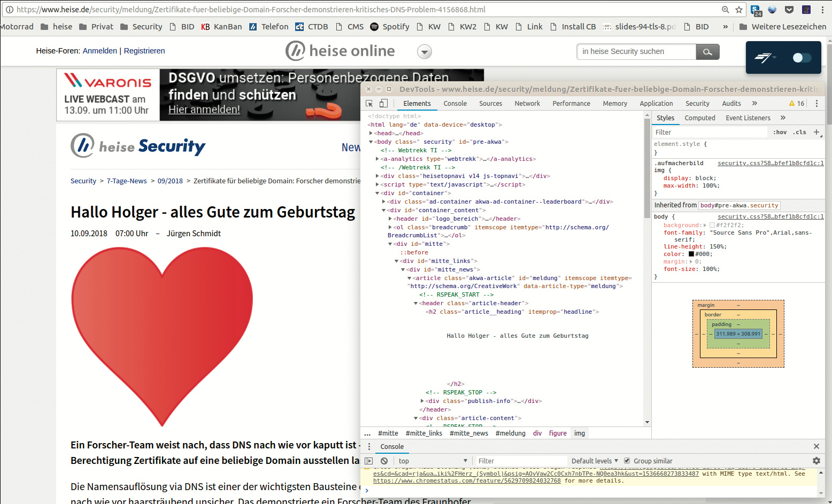Viewport: 832px width, 504px height.
Task: Show the console sidebar panel icon
Action: [x=368, y=461]
